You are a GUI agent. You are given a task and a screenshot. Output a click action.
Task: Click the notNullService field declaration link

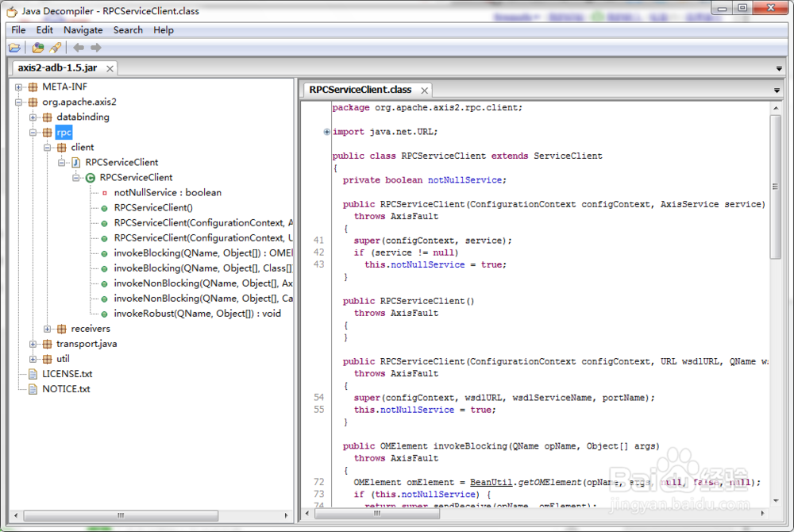(x=464, y=180)
